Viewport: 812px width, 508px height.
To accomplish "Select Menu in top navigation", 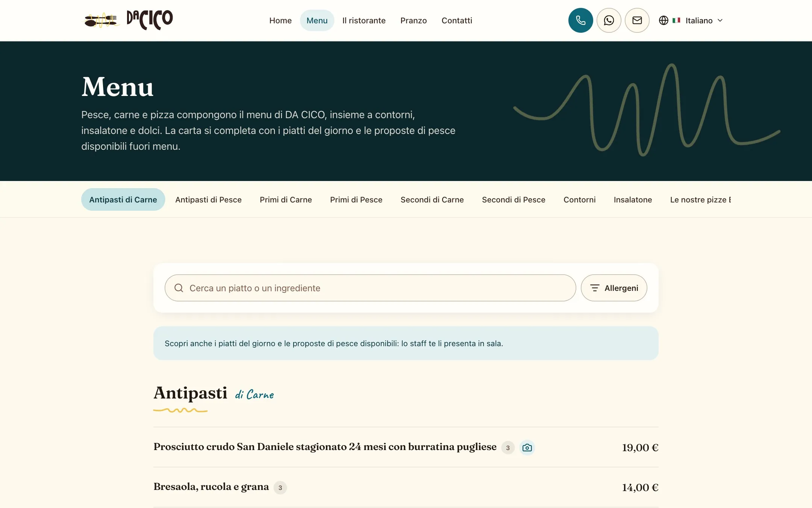I will point(317,20).
